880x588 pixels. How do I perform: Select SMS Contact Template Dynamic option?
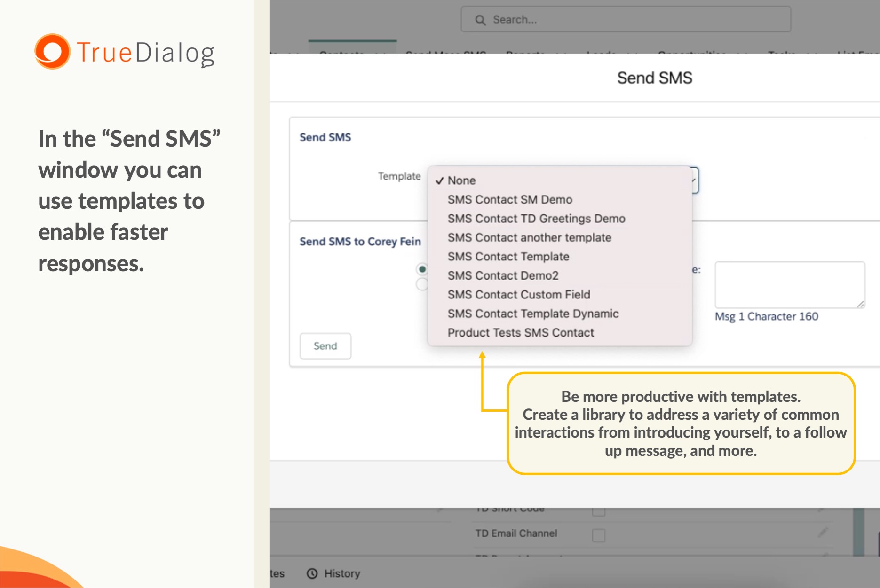pyautogui.click(x=533, y=314)
